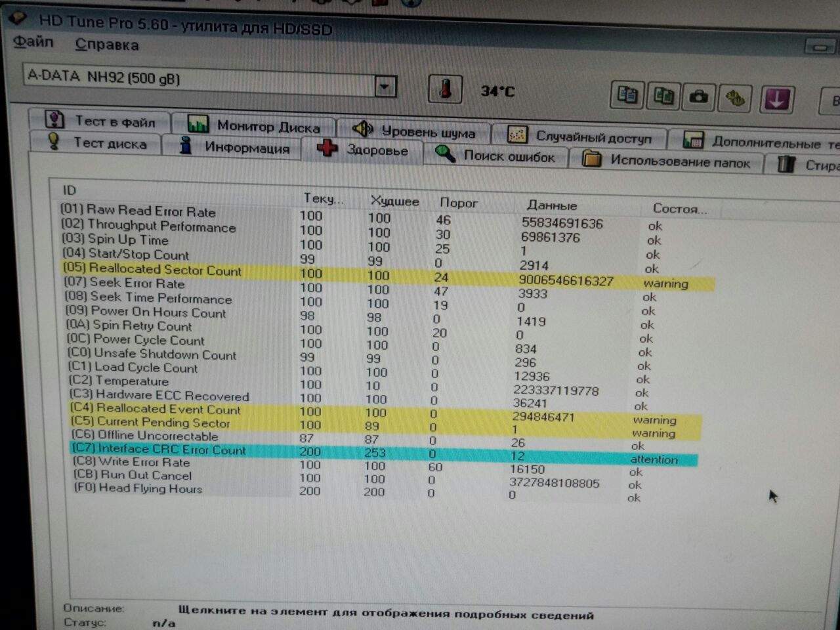Click the Порог column header
Screen dimensions: 840x630
pyautogui.click(x=459, y=203)
